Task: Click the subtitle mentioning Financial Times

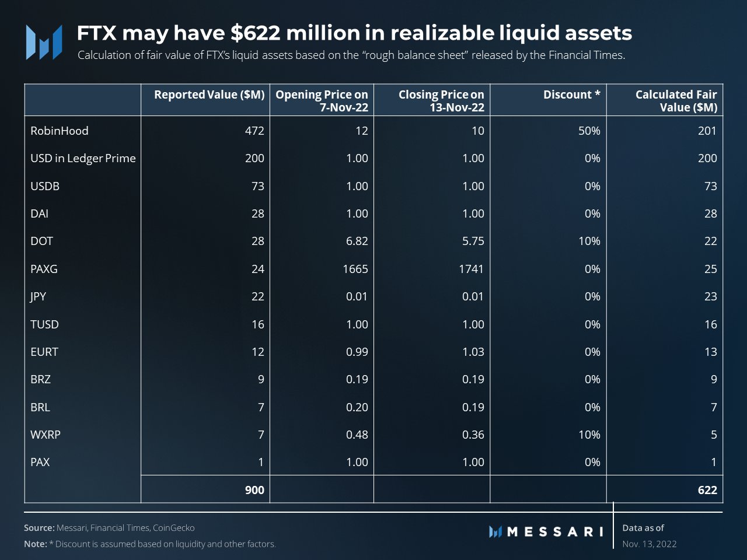Action: click(351, 55)
